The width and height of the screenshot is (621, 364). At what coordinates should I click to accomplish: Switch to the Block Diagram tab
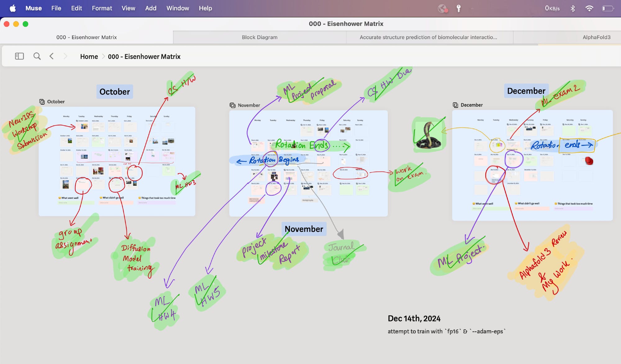click(260, 37)
